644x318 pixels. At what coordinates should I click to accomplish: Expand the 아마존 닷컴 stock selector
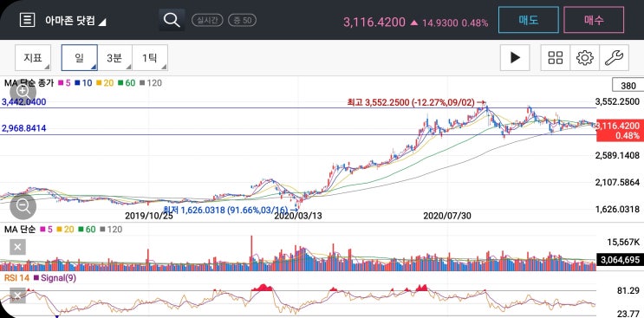pyautogui.click(x=75, y=21)
